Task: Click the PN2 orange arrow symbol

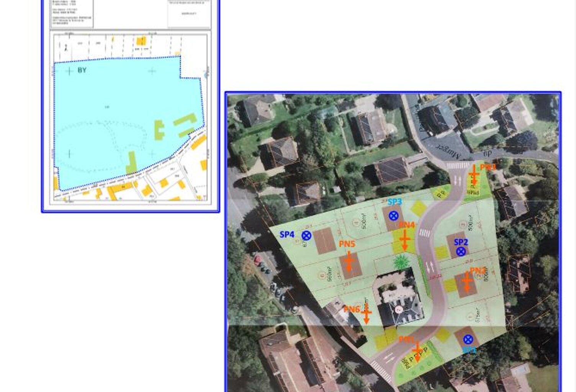Action: pyautogui.click(x=467, y=281)
